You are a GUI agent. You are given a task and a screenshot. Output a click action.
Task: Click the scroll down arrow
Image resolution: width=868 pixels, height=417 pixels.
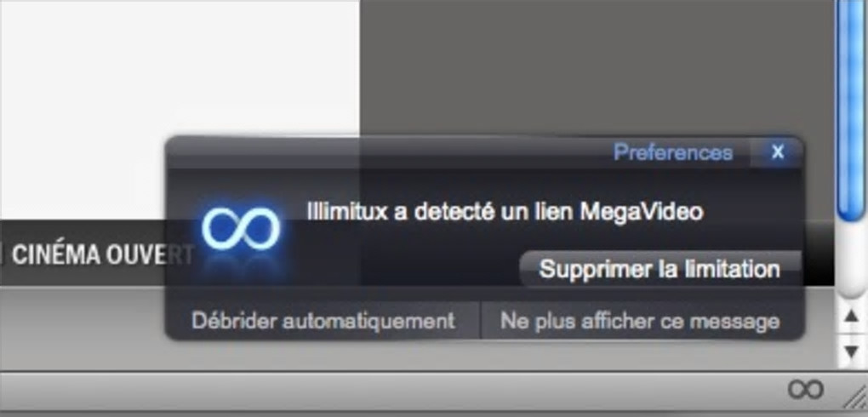[x=852, y=351]
